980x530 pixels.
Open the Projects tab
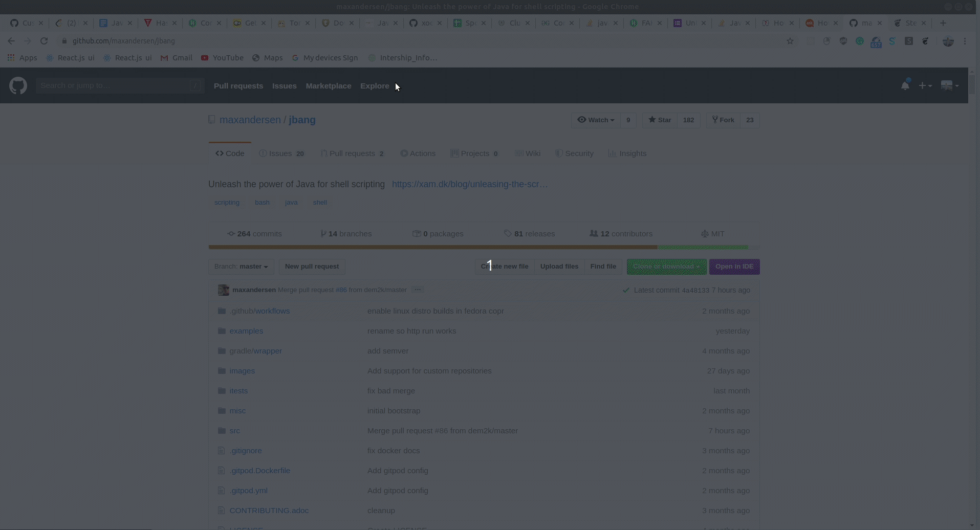pyautogui.click(x=474, y=153)
